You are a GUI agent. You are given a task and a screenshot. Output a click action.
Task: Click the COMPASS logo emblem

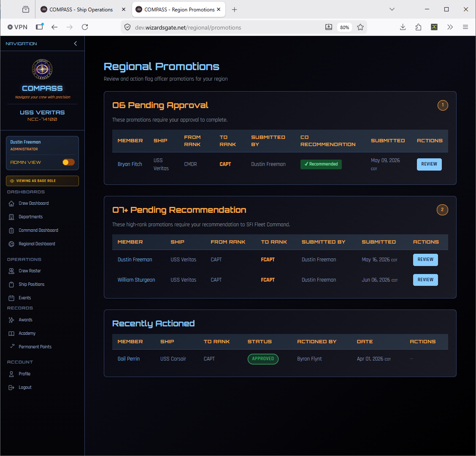pos(42,69)
